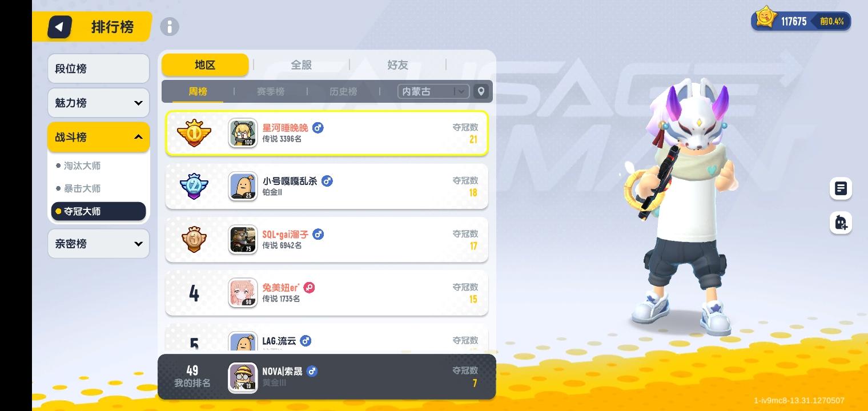Go back using the arrow icon

coord(59,27)
